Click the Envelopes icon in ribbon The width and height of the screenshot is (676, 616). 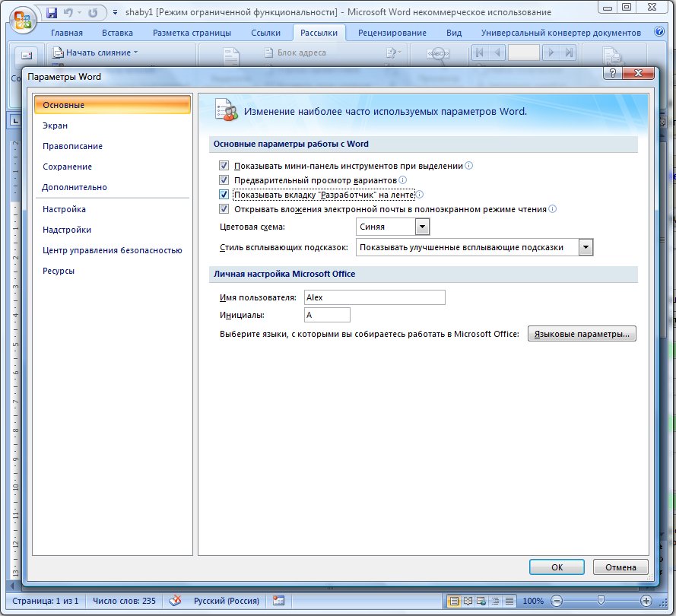[x=27, y=56]
